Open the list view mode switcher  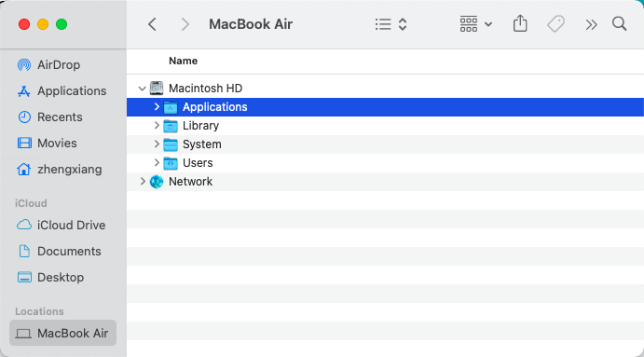click(x=391, y=24)
